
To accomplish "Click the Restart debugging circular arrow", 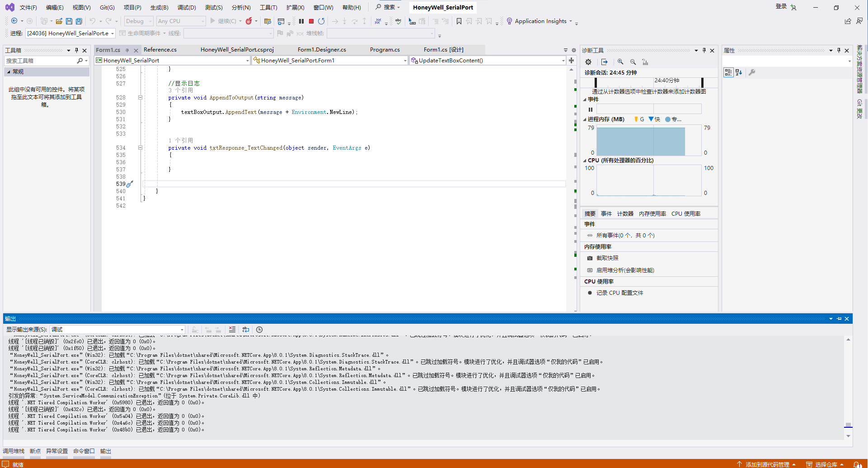I will pos(321,21).
